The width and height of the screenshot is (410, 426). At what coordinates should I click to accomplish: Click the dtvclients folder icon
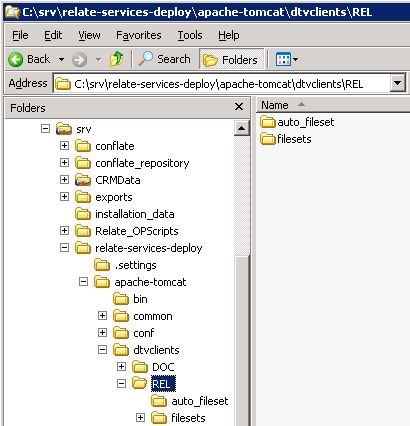(x=121, y=350)
